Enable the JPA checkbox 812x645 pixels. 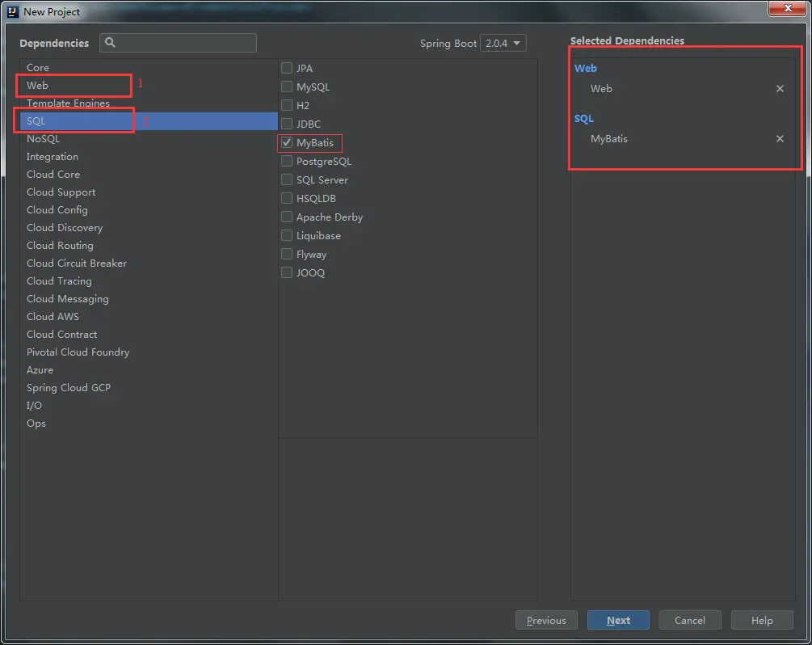(287, 68)
